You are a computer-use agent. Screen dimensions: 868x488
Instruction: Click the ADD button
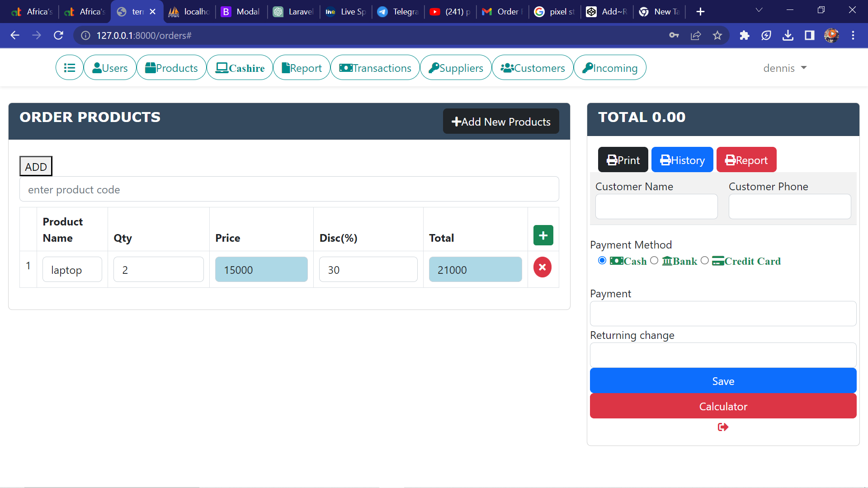coord(36,166)
